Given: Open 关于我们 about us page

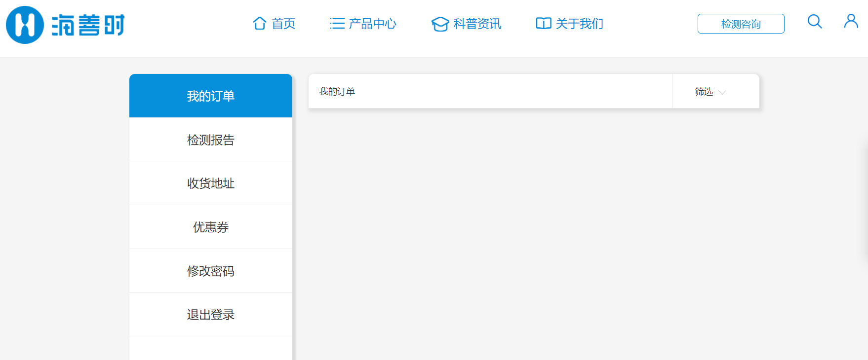Looking at the screenshot, I should click(580, 24).
